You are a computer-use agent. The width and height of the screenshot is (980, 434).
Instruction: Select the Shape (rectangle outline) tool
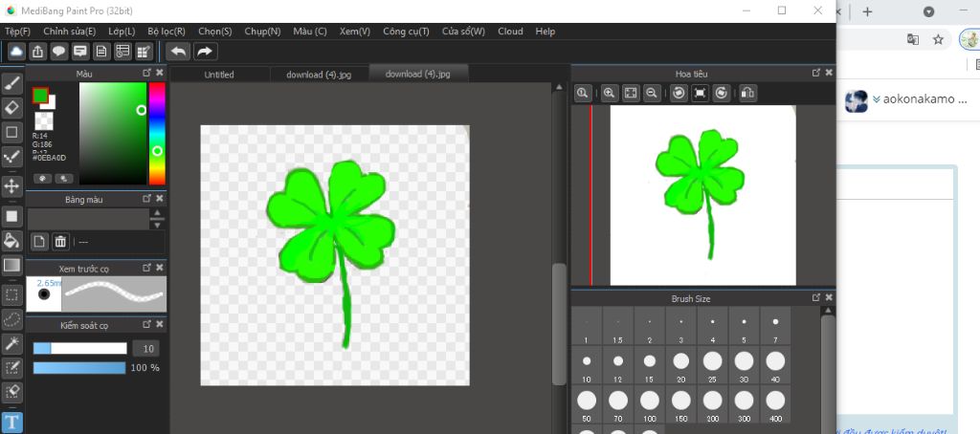[11, 132]
